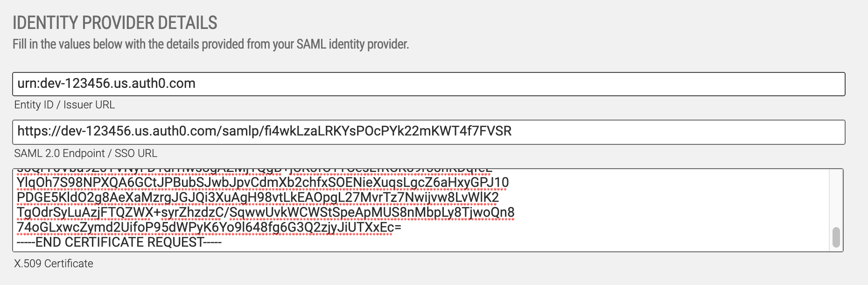Click the certificate line starting with "YlqOh7S98"

[x=262, y=183]
